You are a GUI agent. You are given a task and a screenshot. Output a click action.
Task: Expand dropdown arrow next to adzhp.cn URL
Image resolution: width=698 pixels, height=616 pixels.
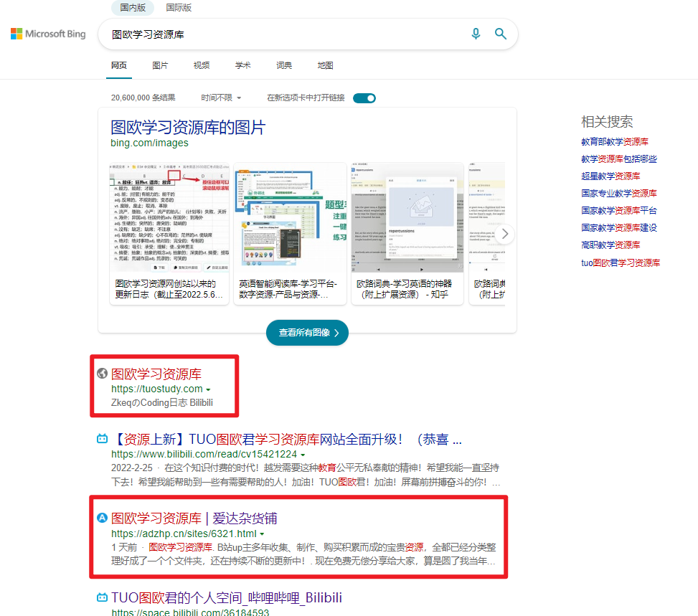[x=262, y=534]
